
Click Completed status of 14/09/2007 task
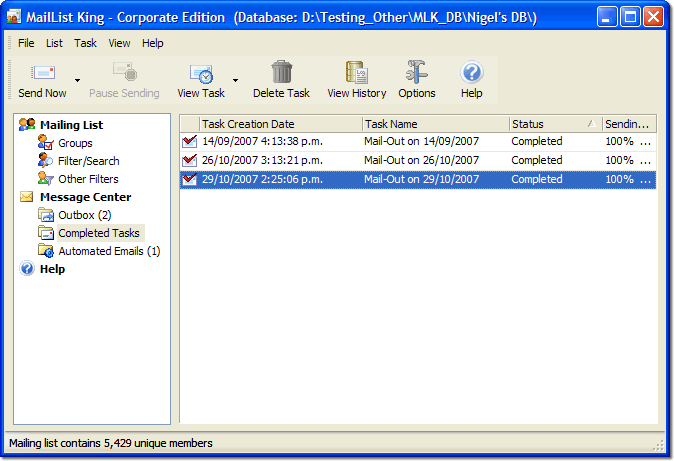click(537, 141)
